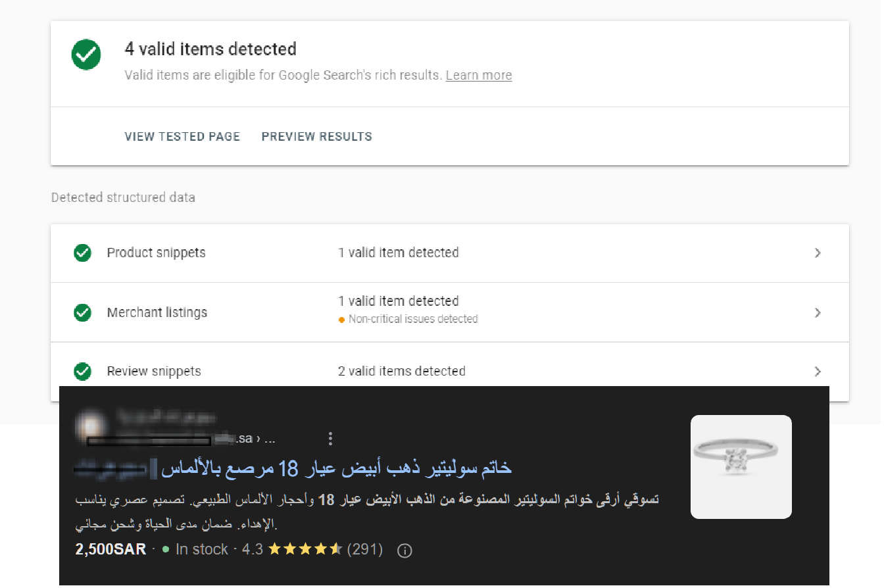The image size is (884, 588).
Task: Open the Learn more link
Action: (479, 75)
